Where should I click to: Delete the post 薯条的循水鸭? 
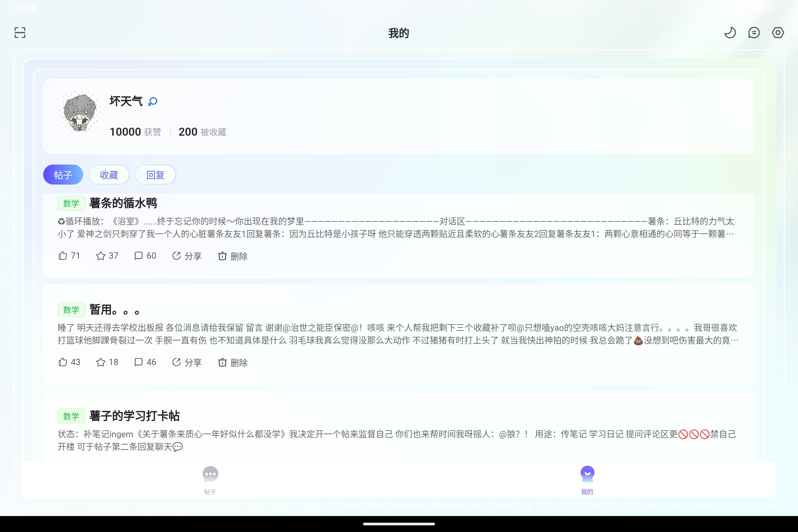click(x=233, y=256)
